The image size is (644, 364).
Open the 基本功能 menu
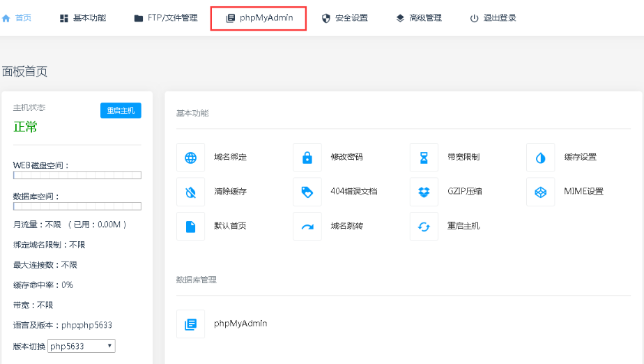89,17
